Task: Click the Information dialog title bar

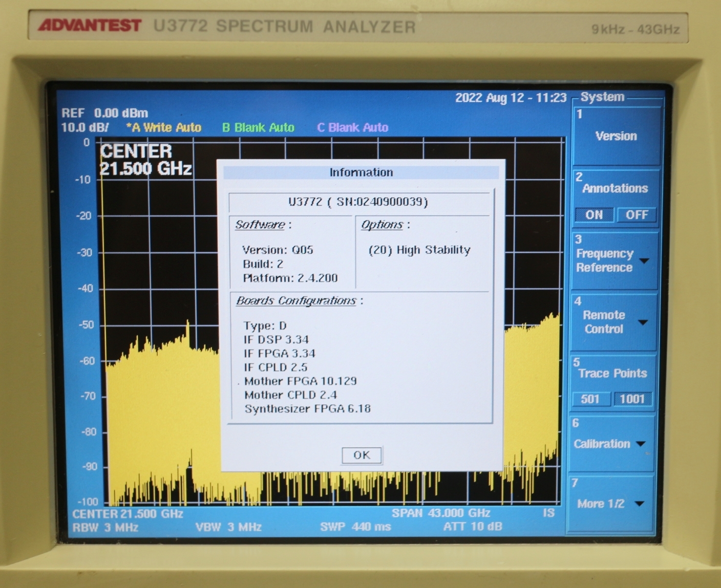Action: [x=361, y=172]
